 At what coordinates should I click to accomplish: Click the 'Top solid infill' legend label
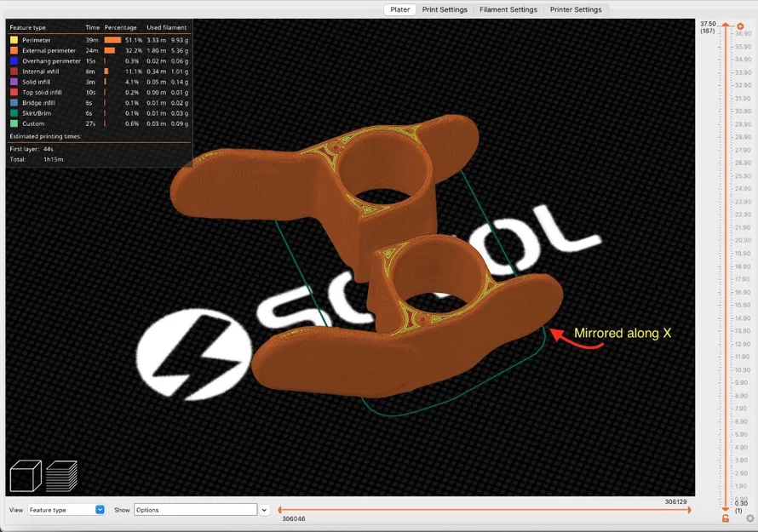[x=42, y=92]
